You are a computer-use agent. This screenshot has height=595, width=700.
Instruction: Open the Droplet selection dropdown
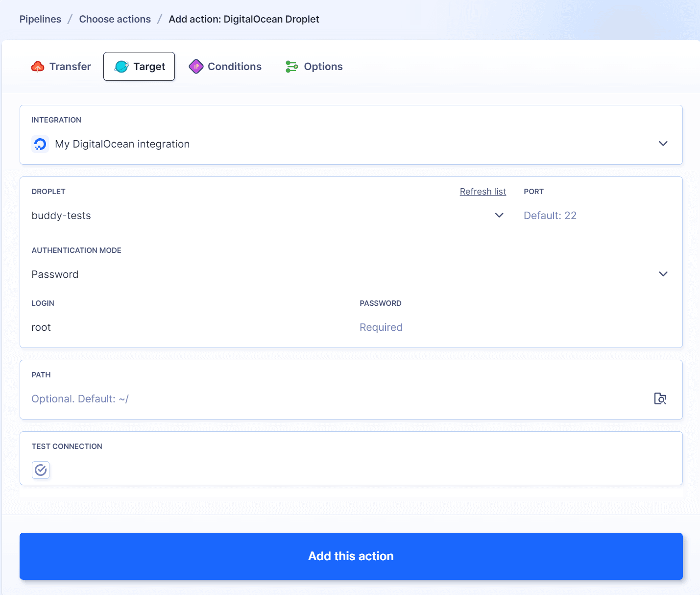click(499, 215)
